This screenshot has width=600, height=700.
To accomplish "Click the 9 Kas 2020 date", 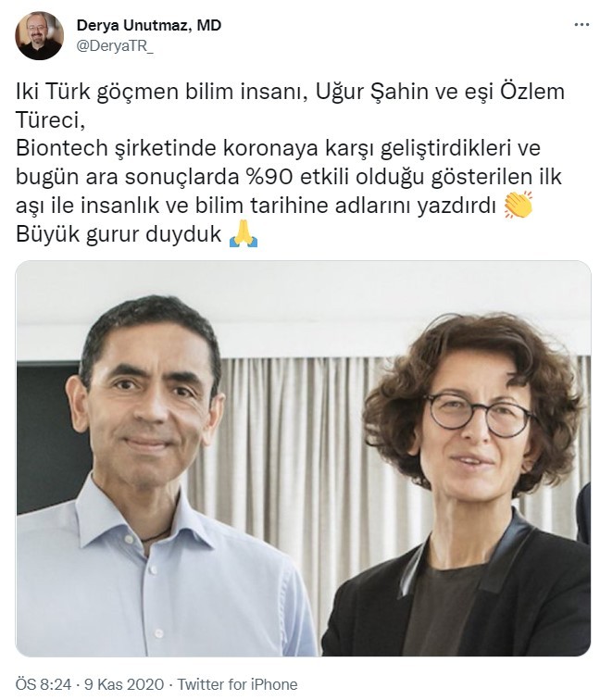I will point(124,684).
